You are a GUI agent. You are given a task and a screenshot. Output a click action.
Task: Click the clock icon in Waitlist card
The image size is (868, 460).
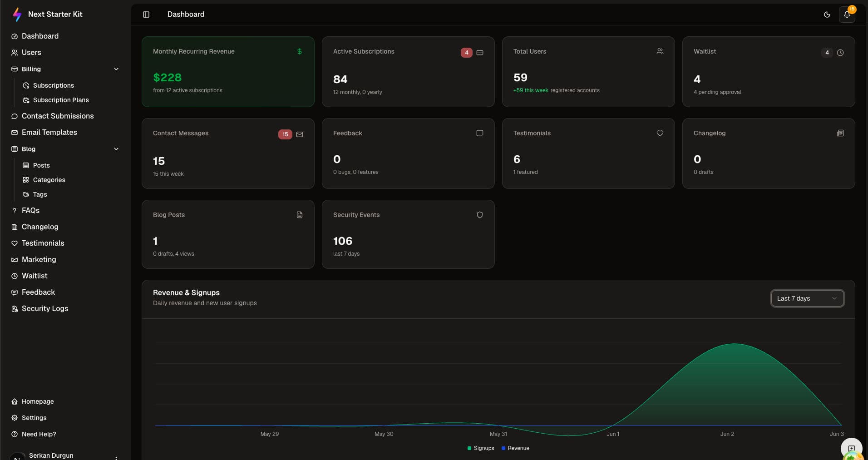(x=840, y=53)
